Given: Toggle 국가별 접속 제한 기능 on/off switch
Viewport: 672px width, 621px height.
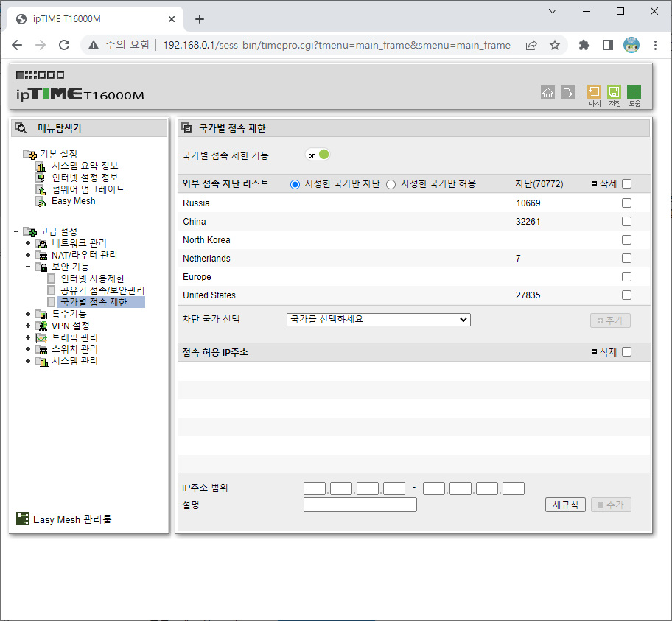Looking at the screenshot, I should click(318, 155).
